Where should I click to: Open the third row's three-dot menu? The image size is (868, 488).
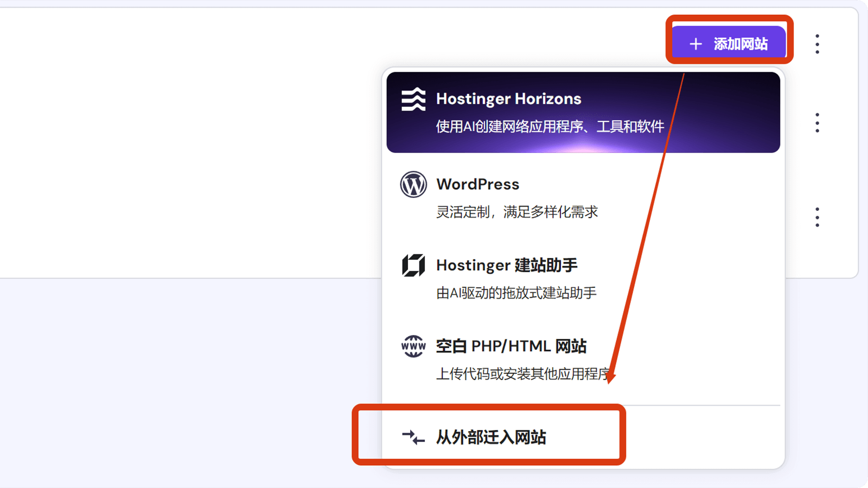tap(817, 217)
